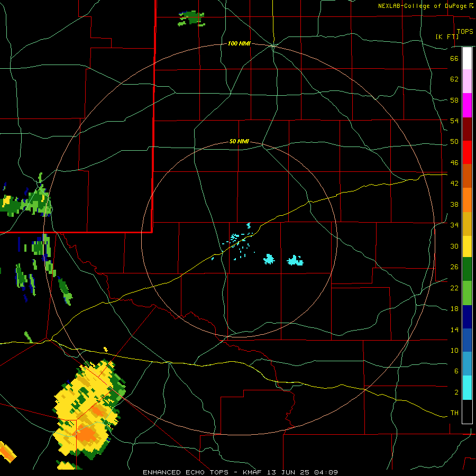Image resolution: width=476 pixels, height=476 pixels.
Task: Click the 66 value on the legend
Action: [454, 58]
